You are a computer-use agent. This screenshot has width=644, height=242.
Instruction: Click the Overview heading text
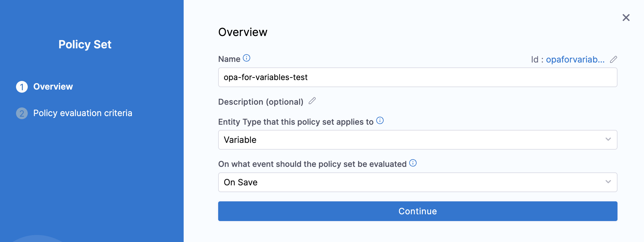(243, 32)
